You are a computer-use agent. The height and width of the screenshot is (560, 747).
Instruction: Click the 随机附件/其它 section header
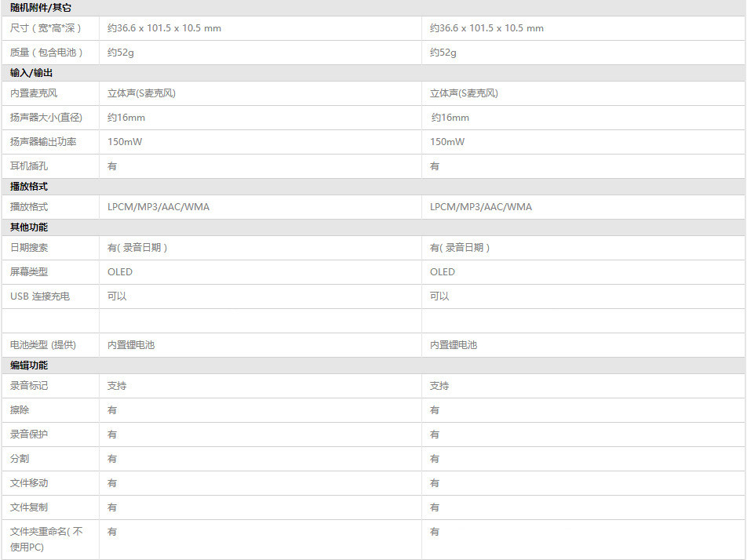coord(41,8)
